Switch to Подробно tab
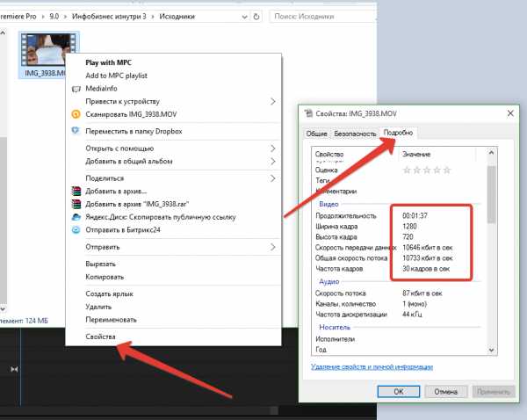 [398, 133]
